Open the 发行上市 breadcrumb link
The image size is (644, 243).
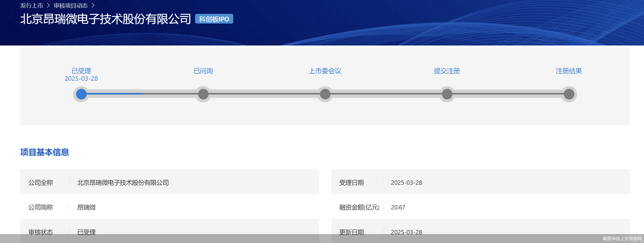[32, 5]
